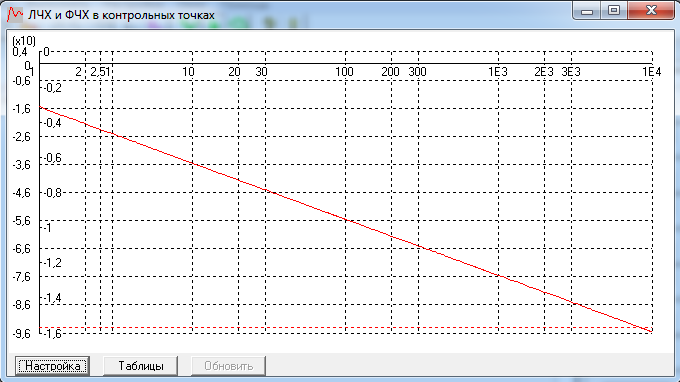Click the disabled Обновить button

click(x=229, y=366)
